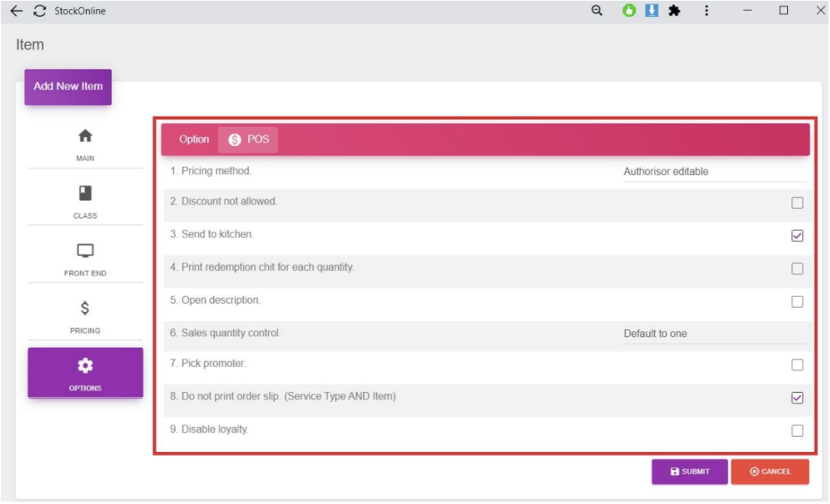830x504 pixels.
Task: Open the three-dot browser menu
Action: pyautogui.click(x=706, y=11)
